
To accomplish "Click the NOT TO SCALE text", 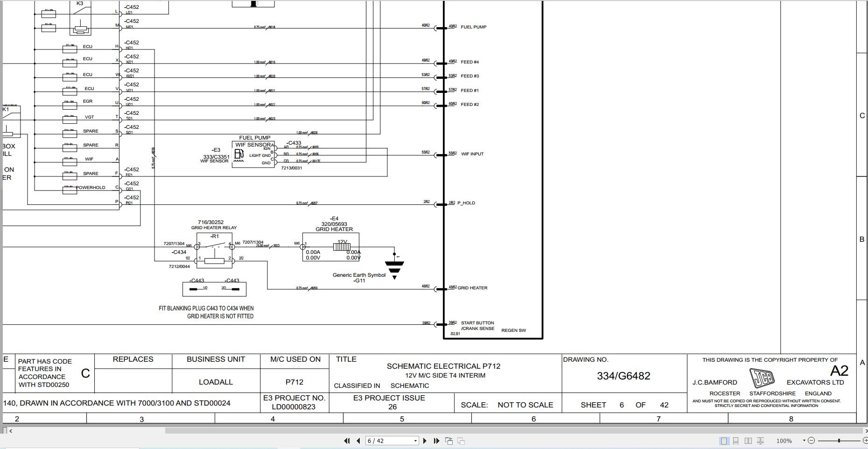I will coord(525,405).
